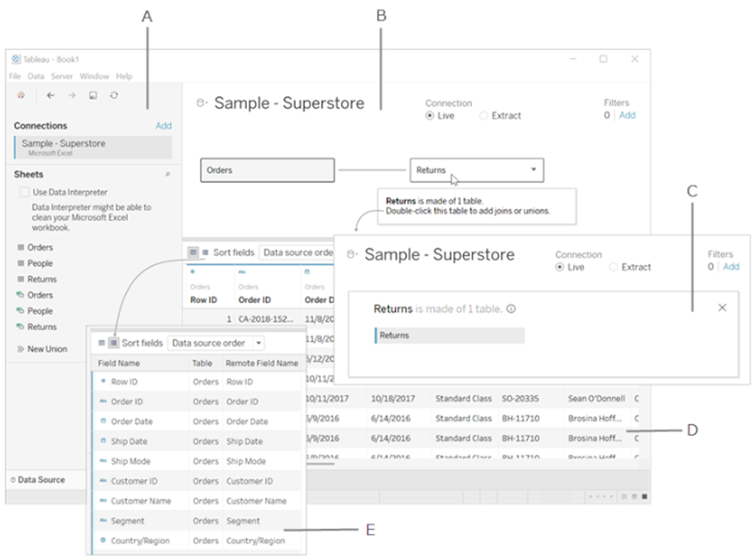The width and height of the screenshot is (755, 560).
Task: Open the Data menu
Action: click(36, 76)
